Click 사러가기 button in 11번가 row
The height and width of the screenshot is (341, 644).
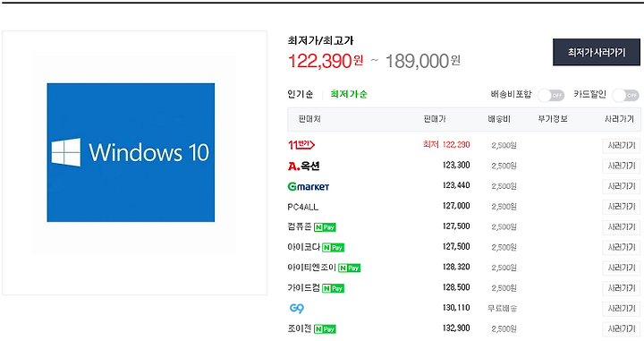pyautogui.click(x=622, y=145)
